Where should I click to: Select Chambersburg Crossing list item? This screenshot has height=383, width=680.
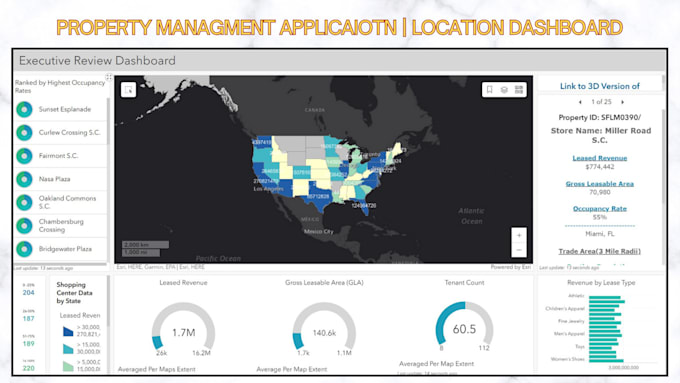60,226
